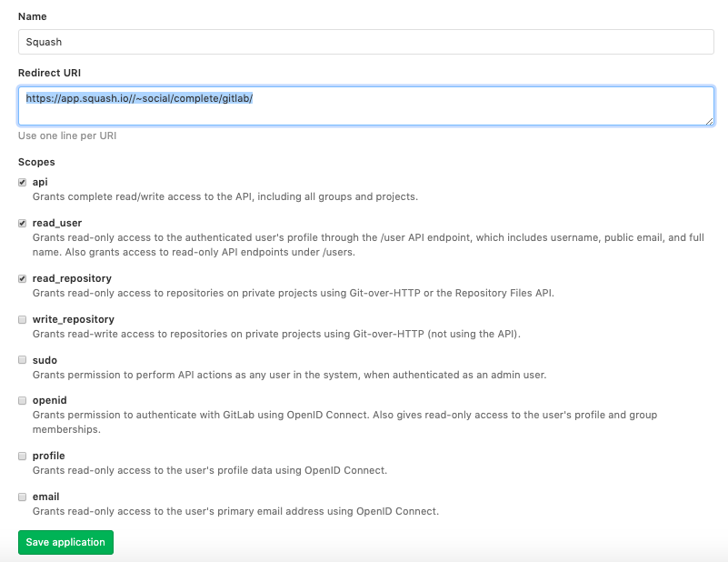The height and width of the screenshot is (562, 728).
Task: Click the openid label text
Action: pyautogui.click(x=50, y=400)
